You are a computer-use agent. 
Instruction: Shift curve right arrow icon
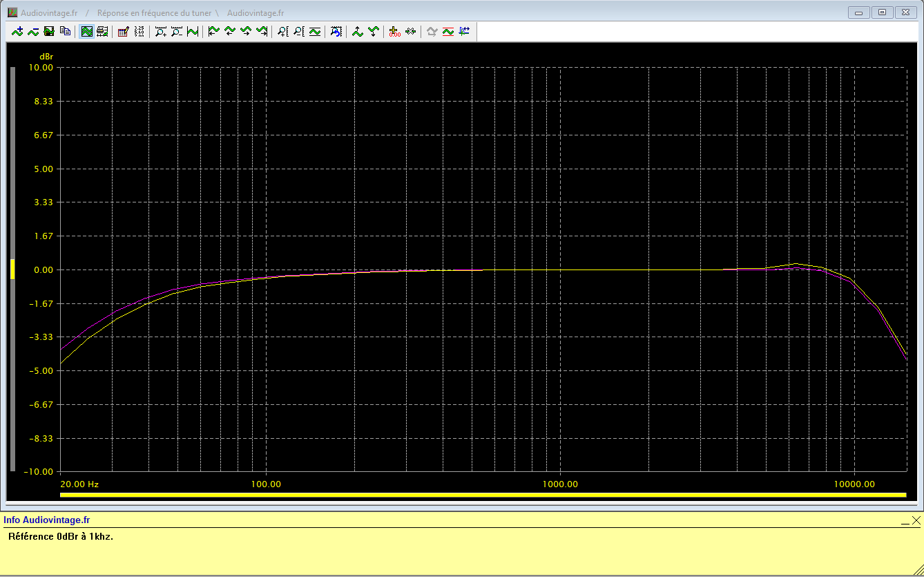tap(245, 31)
